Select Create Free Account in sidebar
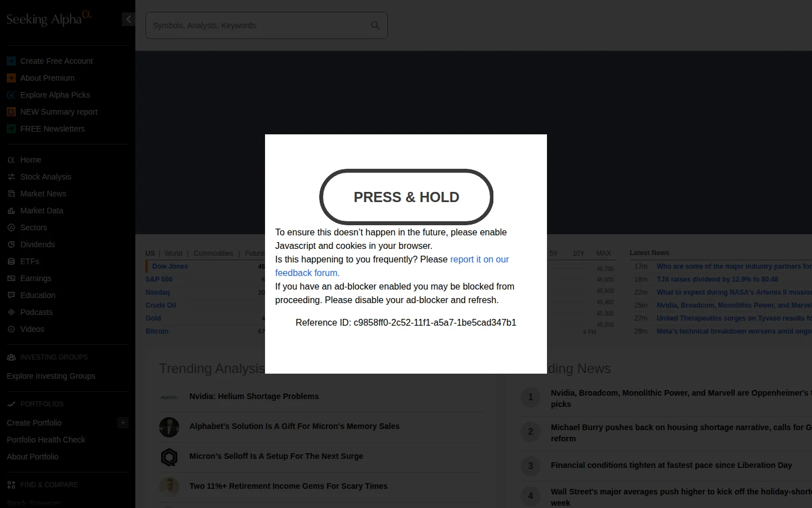Viewport: 812px width, 508px height. [56, 61]
